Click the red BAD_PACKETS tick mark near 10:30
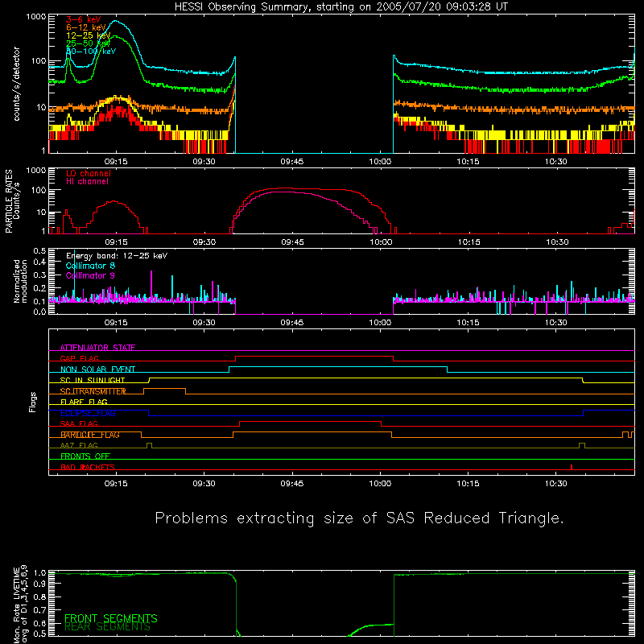The height and width of the screenshot is (644, 644). 572,467
